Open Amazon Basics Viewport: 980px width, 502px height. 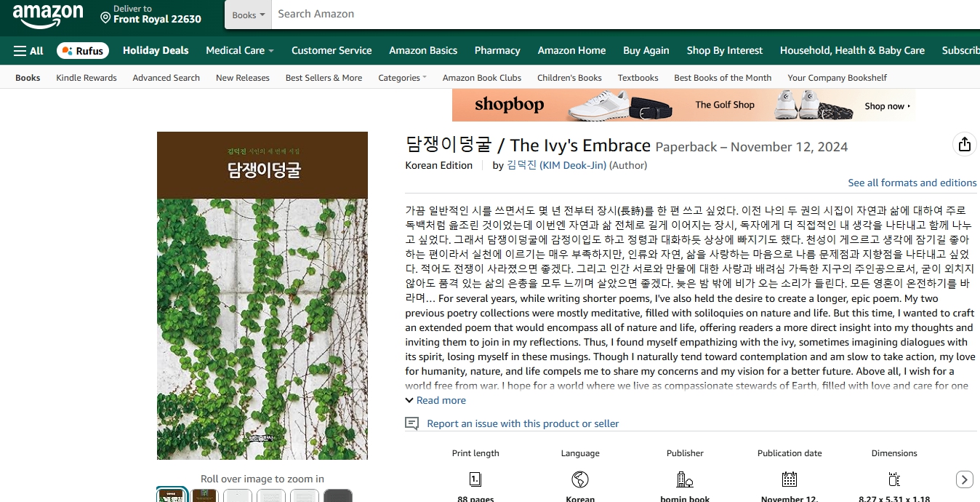(x=423, y=50)
